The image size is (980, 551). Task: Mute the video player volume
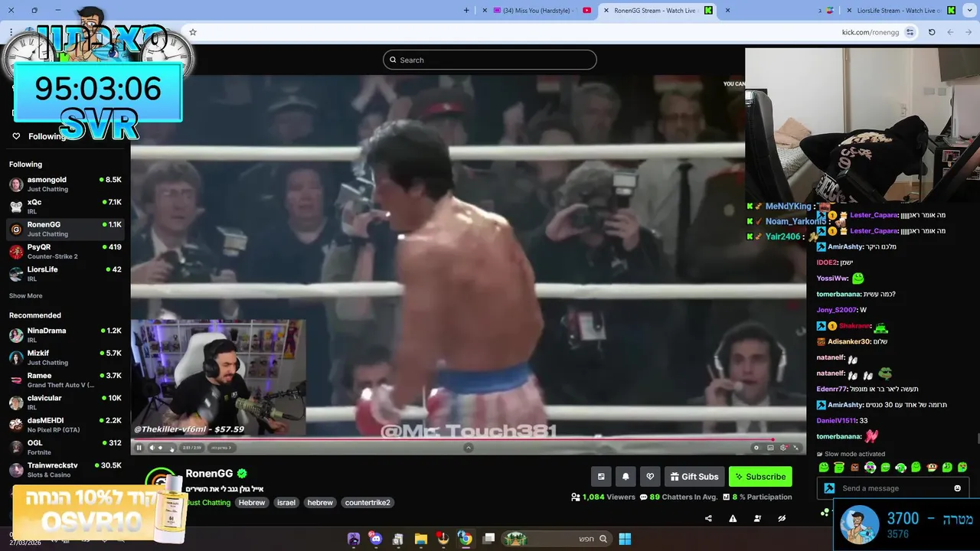[x=151, y=448]
